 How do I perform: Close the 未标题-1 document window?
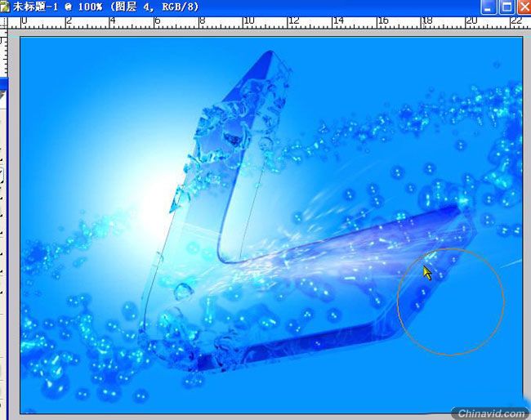click(x=524, y=7)
